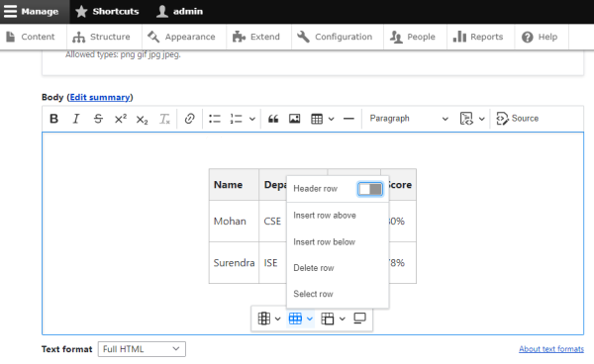Open the People admin menu

[x=415, y=37]
